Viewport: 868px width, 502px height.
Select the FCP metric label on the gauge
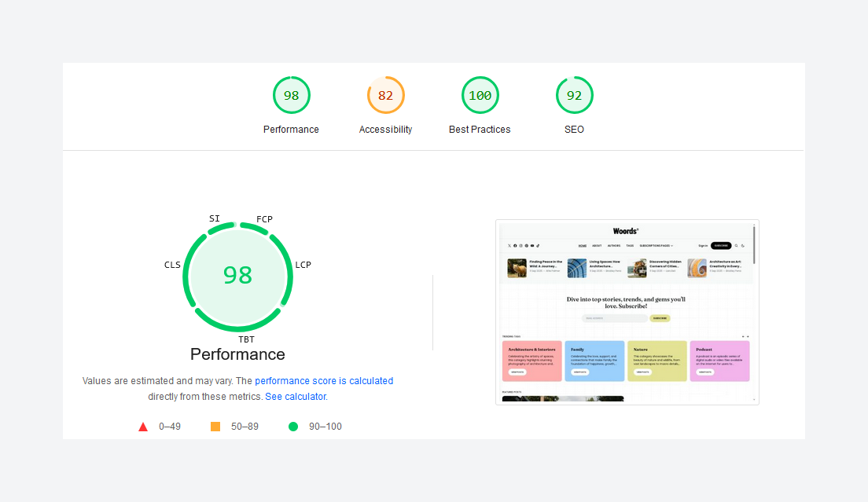pyautogui.click(x=264, y=219)
